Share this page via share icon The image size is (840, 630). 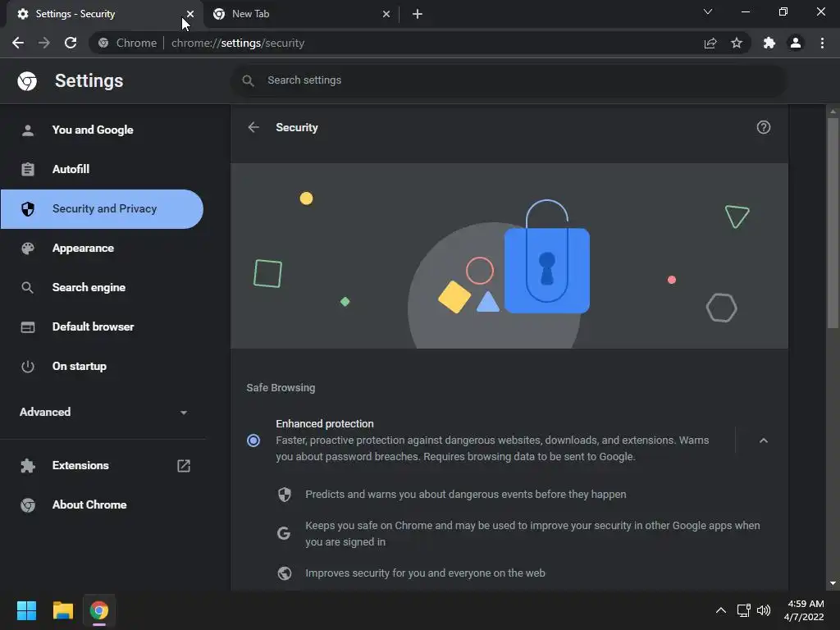pos(710,43)
